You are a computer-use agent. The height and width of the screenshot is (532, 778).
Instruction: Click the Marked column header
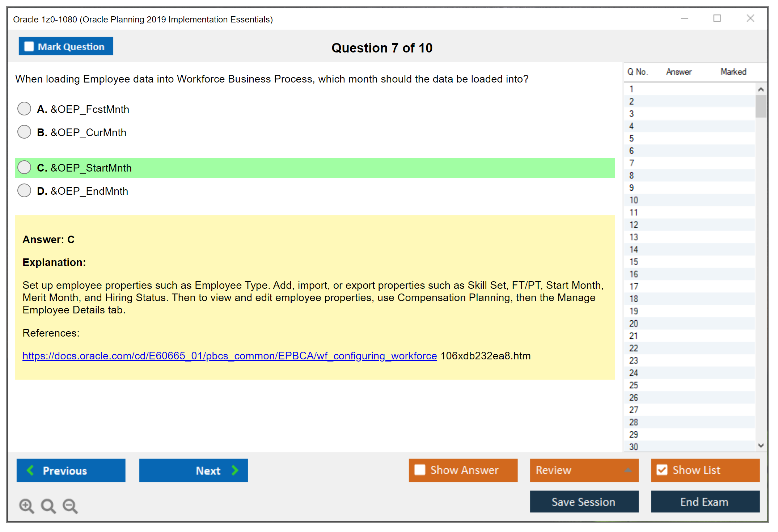[x=733, y=71]
